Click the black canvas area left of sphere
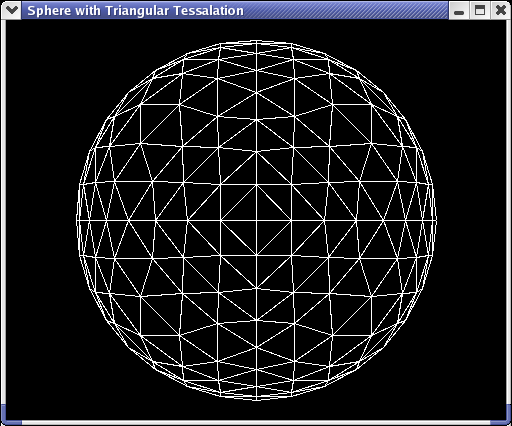512x426 pixels. point(40,220)
